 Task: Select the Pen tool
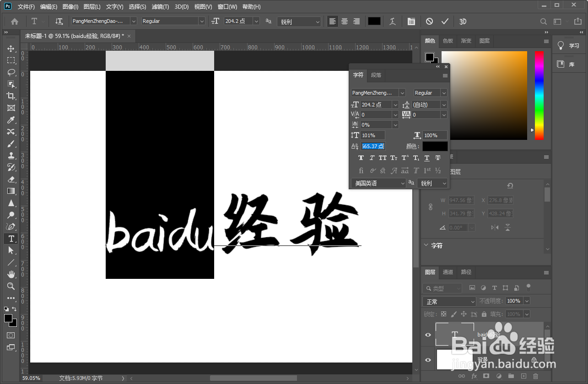pyautogui.click(x=11, y=227)
